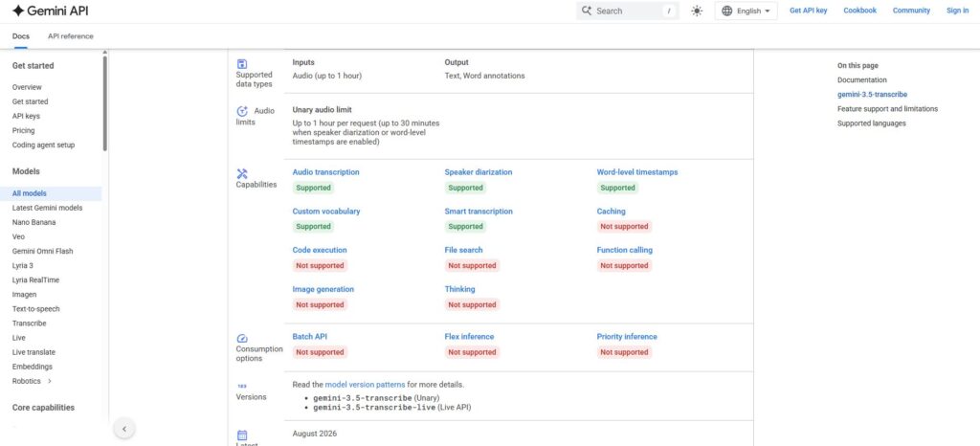Click the globe language icon

pyautogui.click(x=727, y=11)
